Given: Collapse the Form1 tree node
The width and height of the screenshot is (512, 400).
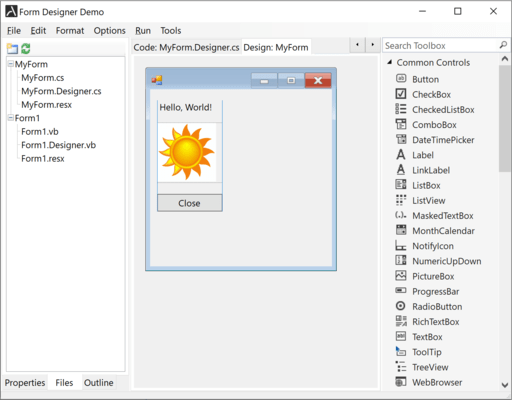Looking at the screenshot, I should (11, 118).
